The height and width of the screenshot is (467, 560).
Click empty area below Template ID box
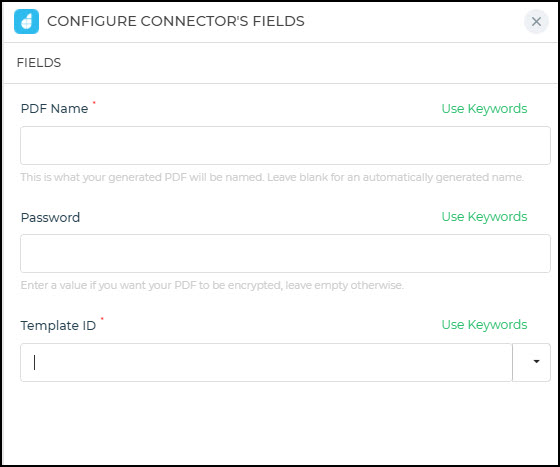(x=280, y=423)
